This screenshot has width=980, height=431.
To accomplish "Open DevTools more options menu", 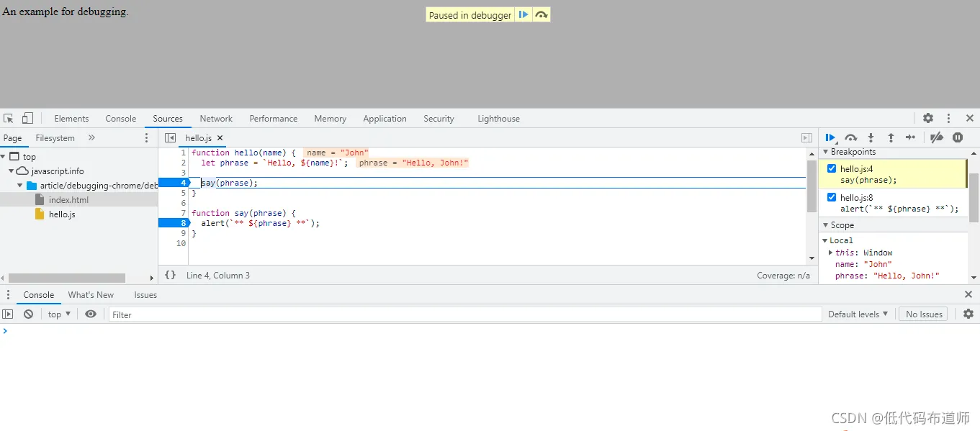I will pyautogui.click(x=949, y=118).
